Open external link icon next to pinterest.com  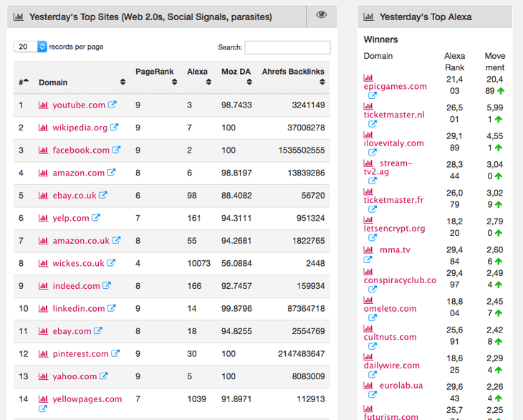coord(116,353)
